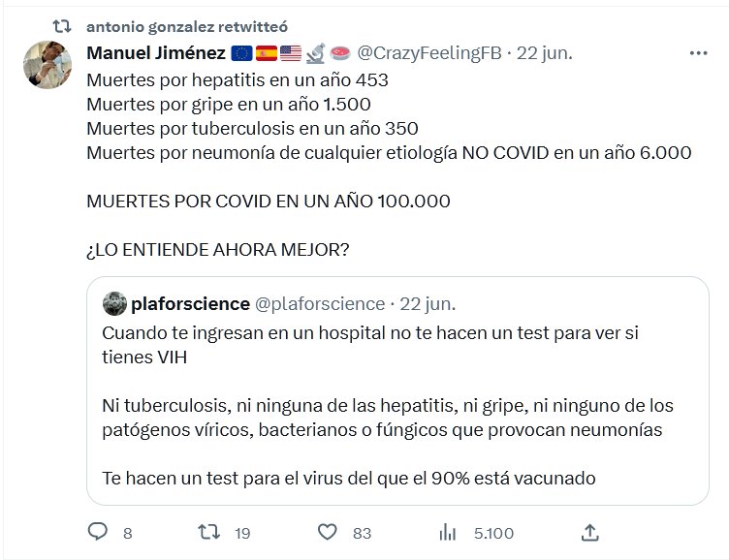The width and height of the screenshot is (729, 560).
Task: Open the @plaforscience handle link
Action: pyautogui.click(x=319, y=304)
